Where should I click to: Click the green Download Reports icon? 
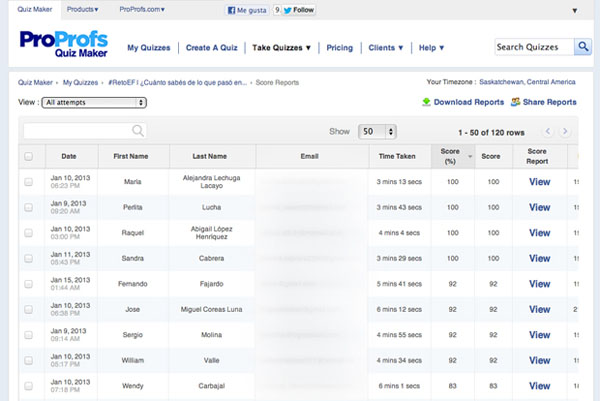coord(426,102)
